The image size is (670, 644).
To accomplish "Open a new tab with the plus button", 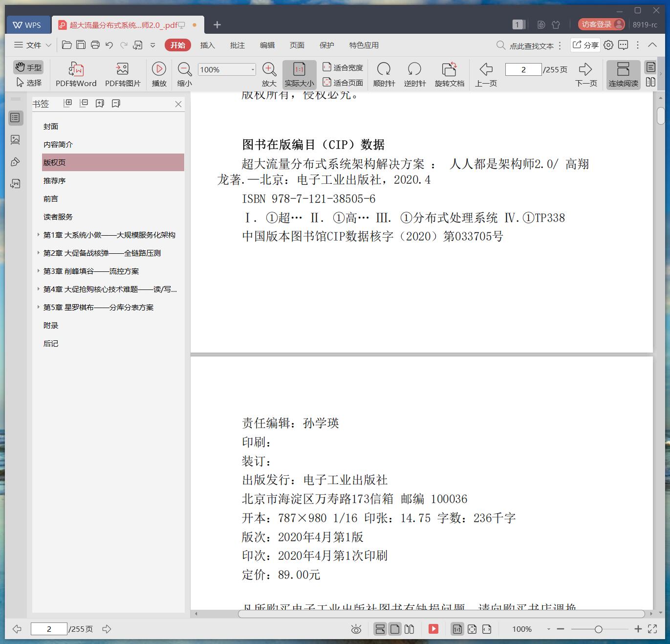I will tap(217, 24).
